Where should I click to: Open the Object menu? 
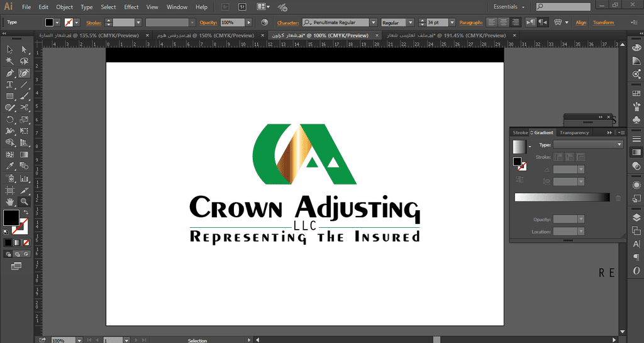(65, 7)
